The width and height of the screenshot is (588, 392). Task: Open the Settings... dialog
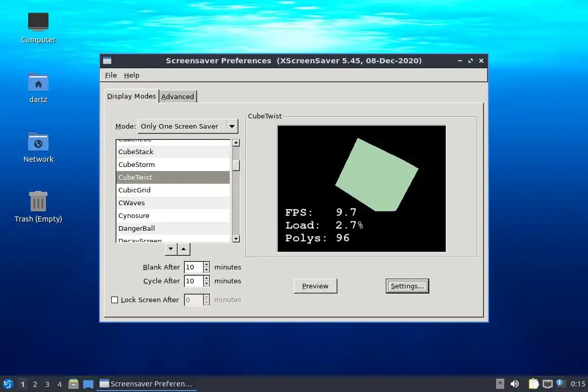407,286
